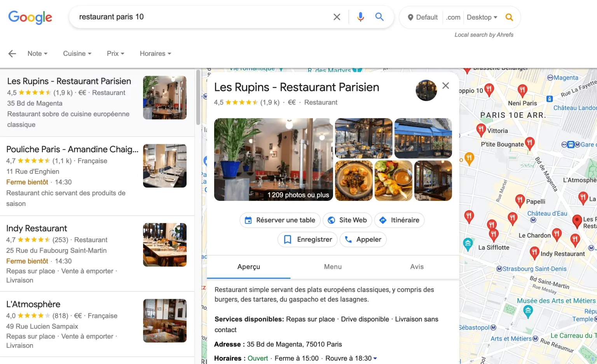The width and height of the screenshot is (597, 364).
Task: Open blue awning storefront photo
Action: pyautogui.click(x=423, y=138)
